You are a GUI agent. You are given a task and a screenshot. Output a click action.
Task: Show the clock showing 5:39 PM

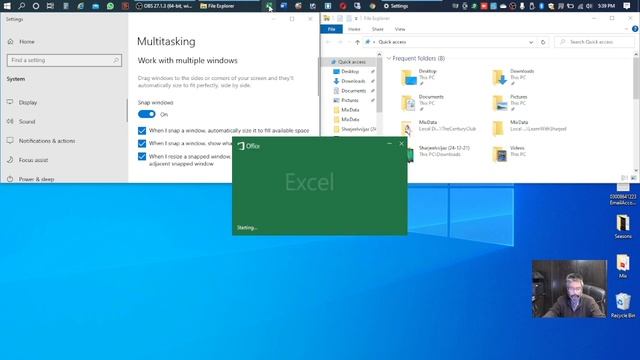606,6
